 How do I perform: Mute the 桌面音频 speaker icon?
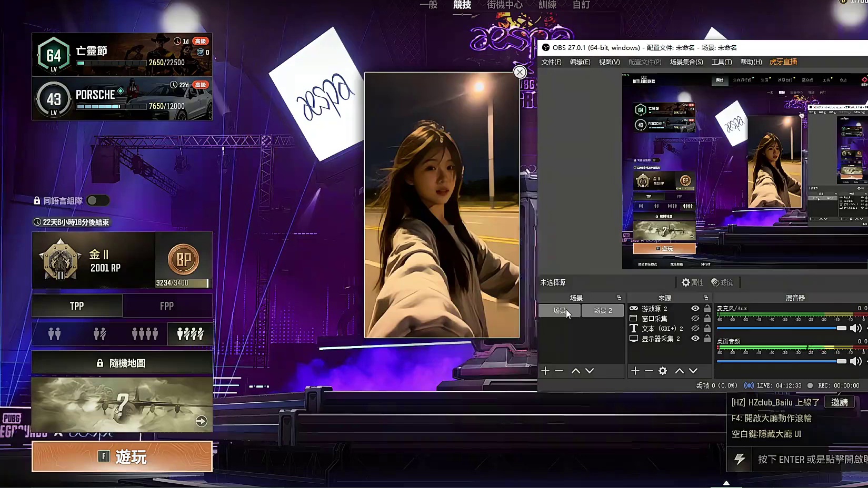point(856,361)
